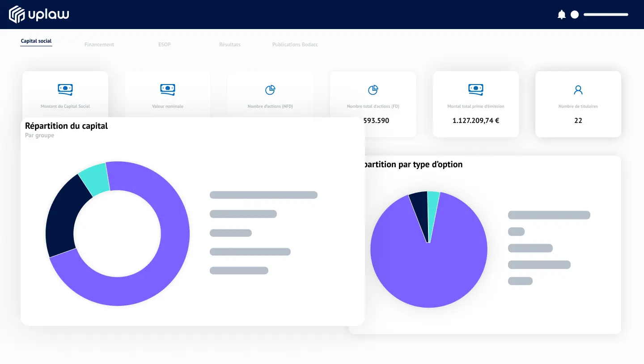Click the person icon on Nombre de titulaires
Screen dimensions: 644x364
tap(578, 89)
